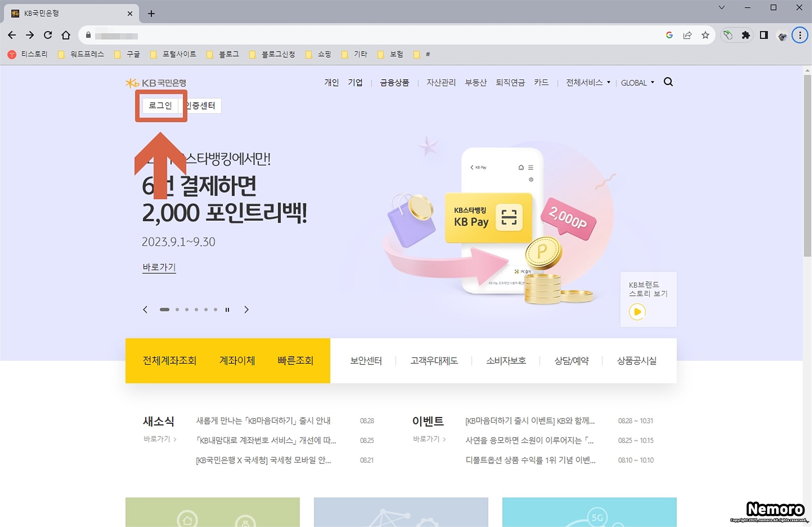Expand the 전체서비스 dropdown

(x=588, y=82)
